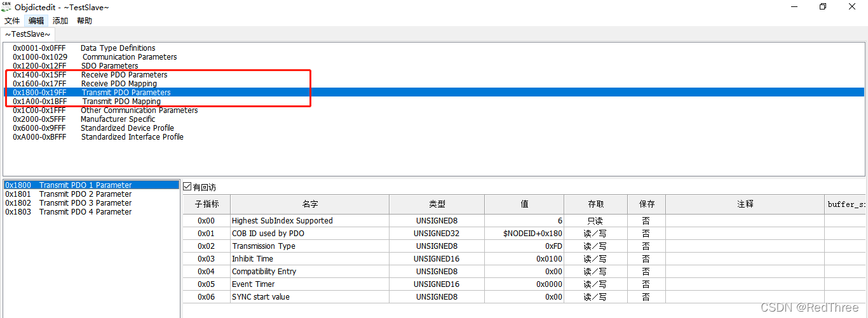
Task: Select Other Communication Parameters range
Action: 433,110
